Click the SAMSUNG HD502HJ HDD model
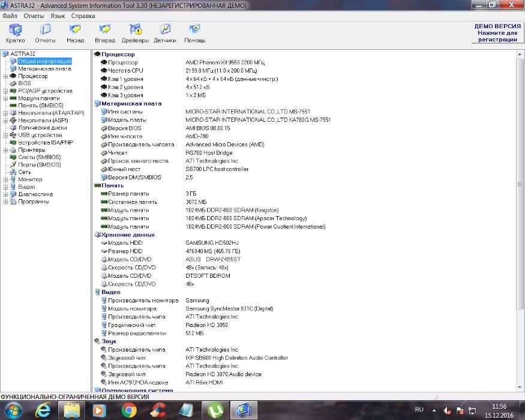 pyautogui.click(x=212, y=243)
